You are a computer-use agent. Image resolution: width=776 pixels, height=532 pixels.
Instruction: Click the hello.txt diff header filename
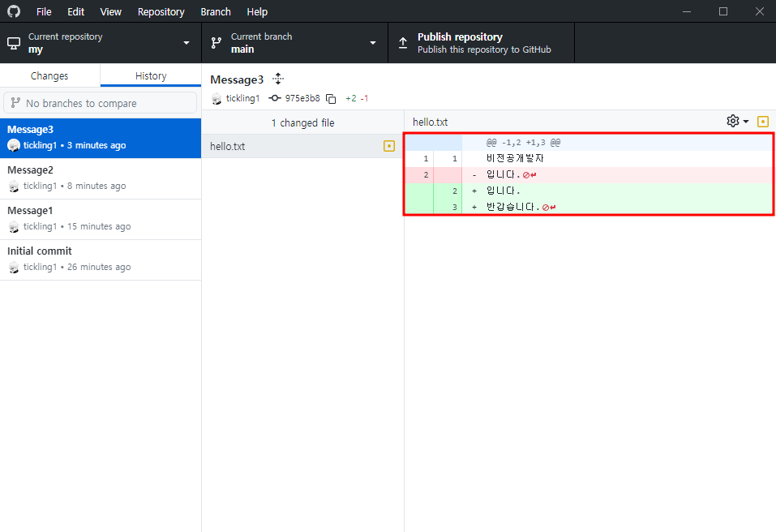pos(430,122)
